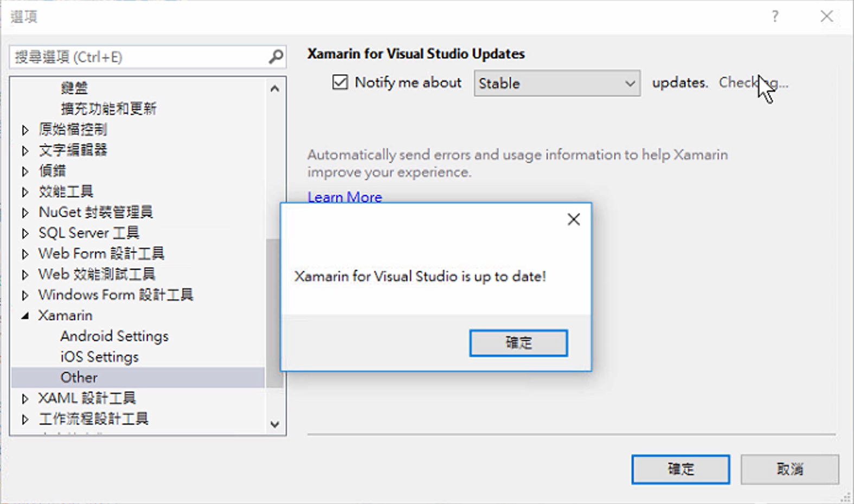The image size is (854, 504).
Task: Close the Options dialog window
Action: 826,16
